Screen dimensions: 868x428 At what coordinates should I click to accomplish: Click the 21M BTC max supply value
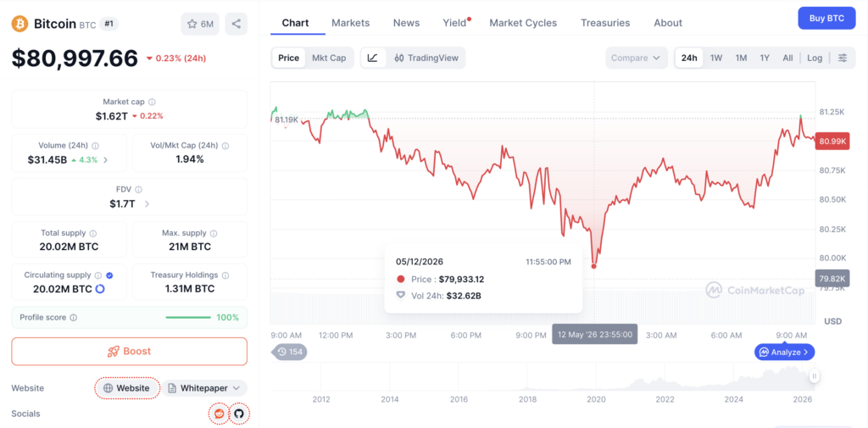[x=190, y=247]
